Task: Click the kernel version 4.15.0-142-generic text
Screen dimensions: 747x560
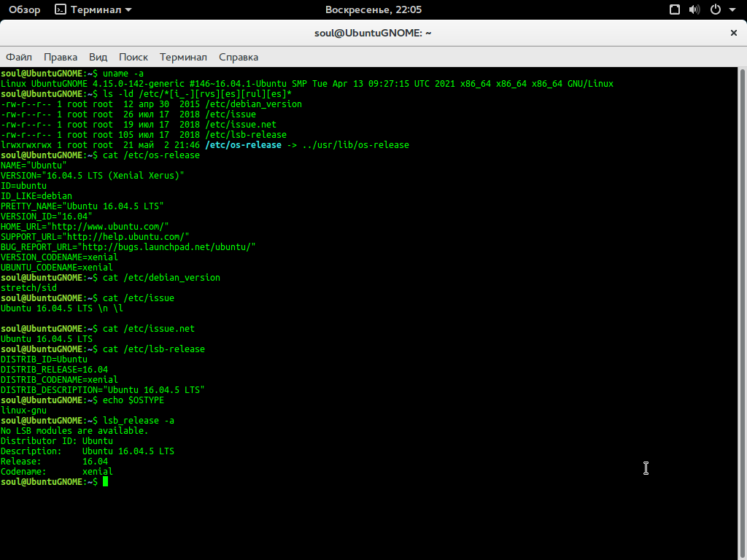Action: click(138, 84)
